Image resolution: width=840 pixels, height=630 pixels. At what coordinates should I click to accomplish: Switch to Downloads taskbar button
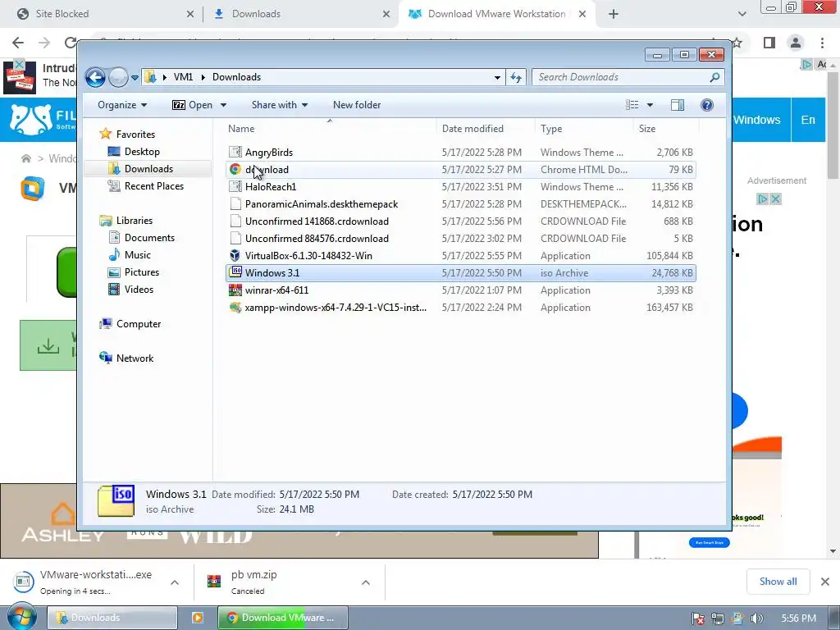[112, 618]
